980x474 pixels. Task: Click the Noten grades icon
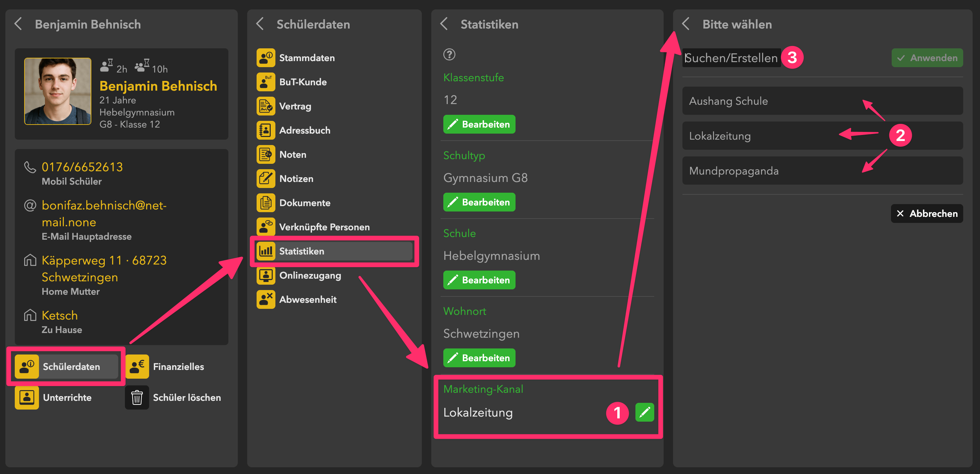(266, 154)
